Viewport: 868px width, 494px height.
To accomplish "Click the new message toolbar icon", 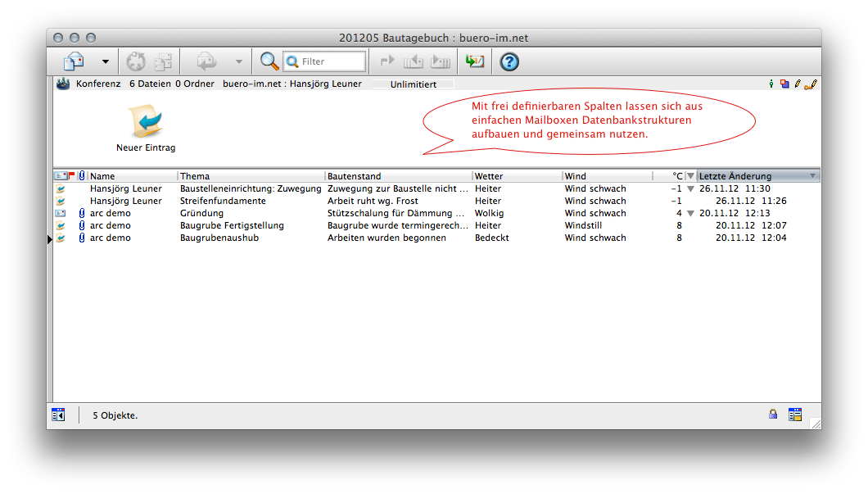I will (x=74, y=61).
